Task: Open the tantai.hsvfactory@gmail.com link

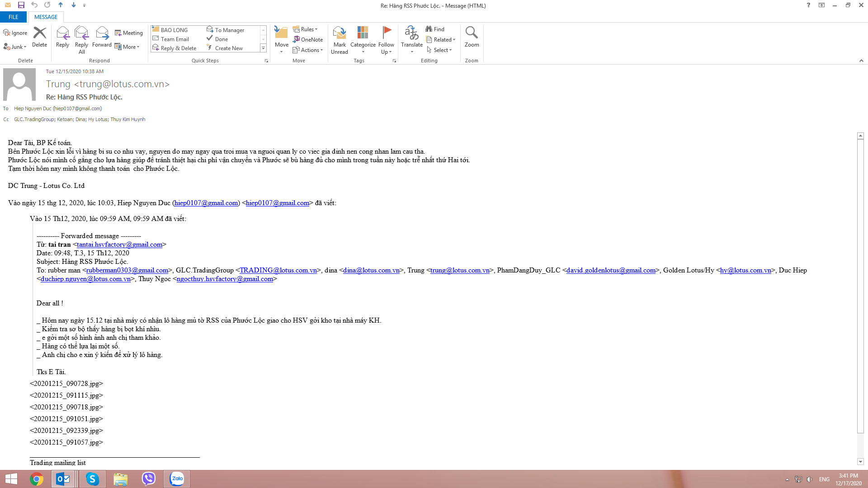Action: [x=119, y=244]
